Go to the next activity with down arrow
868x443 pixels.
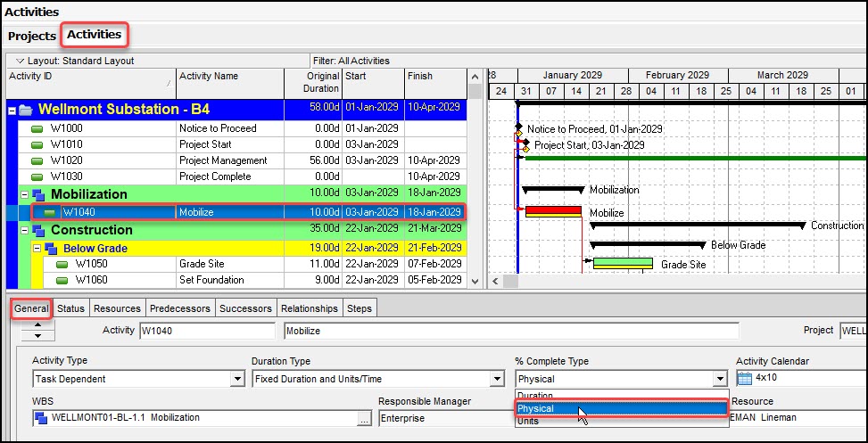click(x=37, y=336)
